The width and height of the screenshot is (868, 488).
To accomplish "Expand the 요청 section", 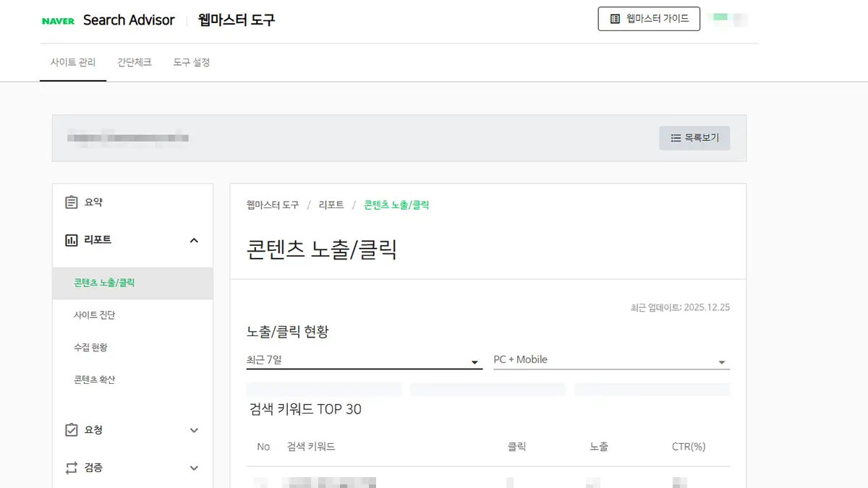I will pyautogui.click(x=193, y=429).
